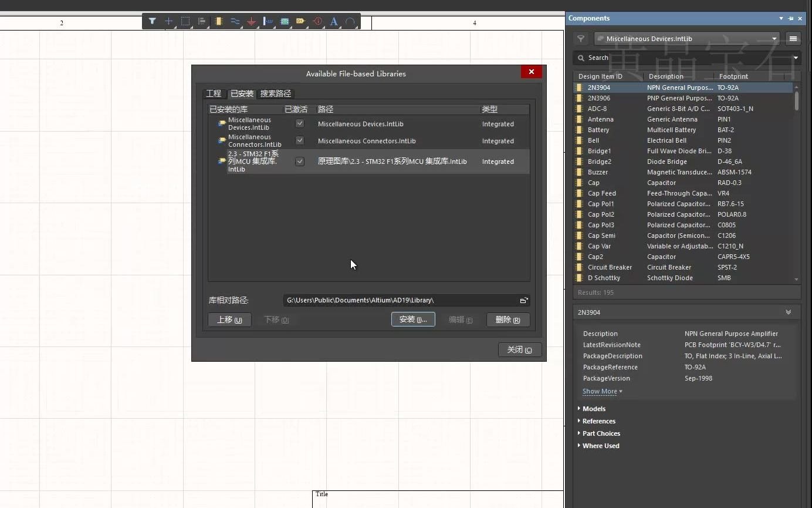This screenshot has width=812, height=508.
Task: Pin the Components panel
Action: [x=790, y=18]
